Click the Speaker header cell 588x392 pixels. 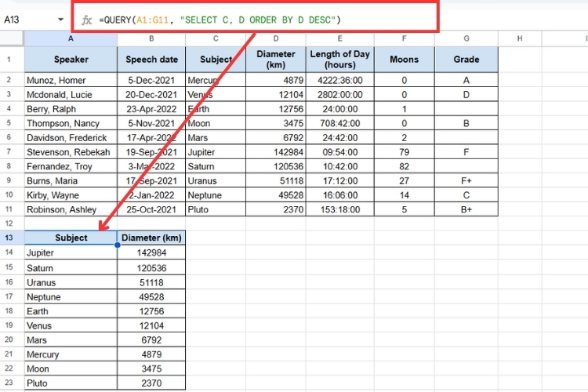click(x=71, y=60)
